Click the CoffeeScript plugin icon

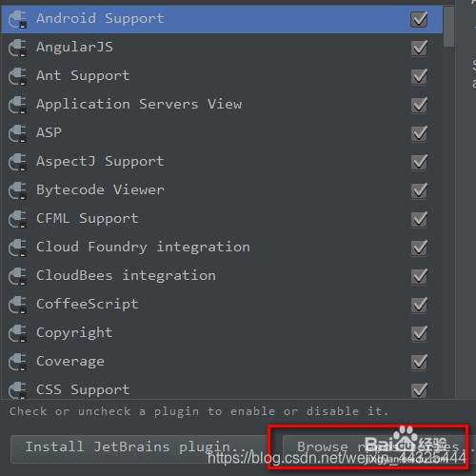18,305
